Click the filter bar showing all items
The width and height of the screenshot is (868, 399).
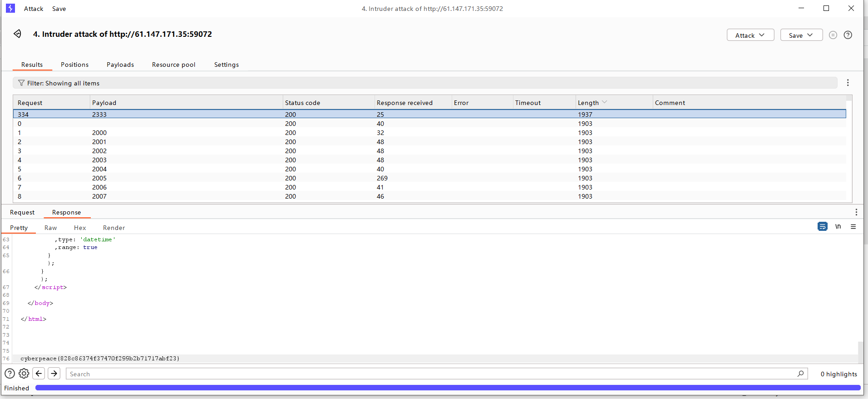(x=424, y=83)
